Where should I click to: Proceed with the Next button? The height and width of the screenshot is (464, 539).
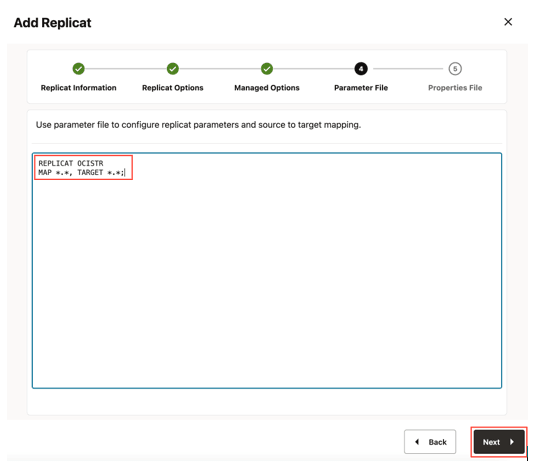tap(499, 442)
